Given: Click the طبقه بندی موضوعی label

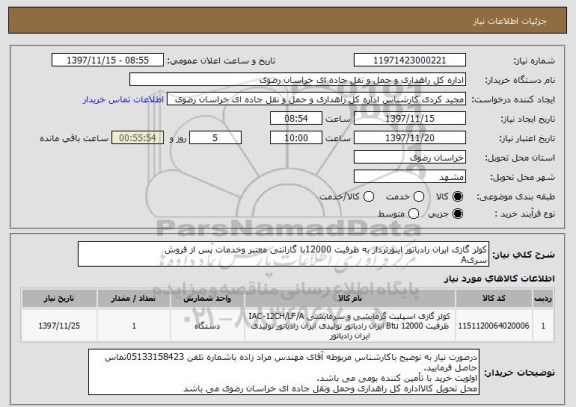Looking at the screenshot, I should 516,197.
